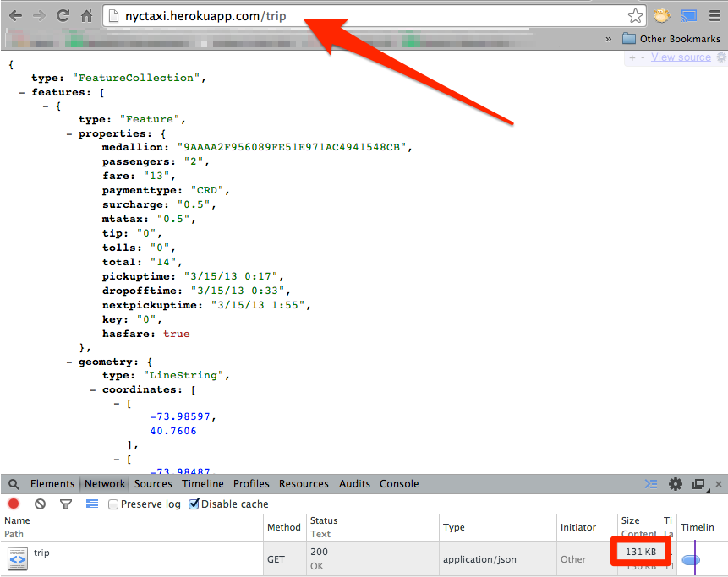Collapse the properties object
Viewport: 728px width, 577px height.
pos(69,134)
